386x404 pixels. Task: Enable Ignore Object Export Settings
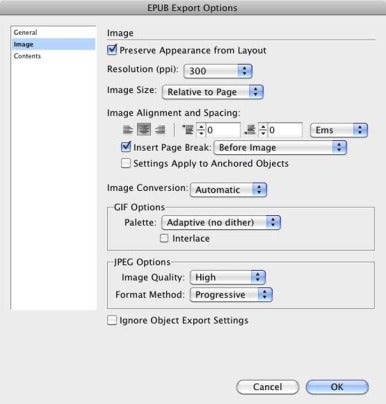112,320
